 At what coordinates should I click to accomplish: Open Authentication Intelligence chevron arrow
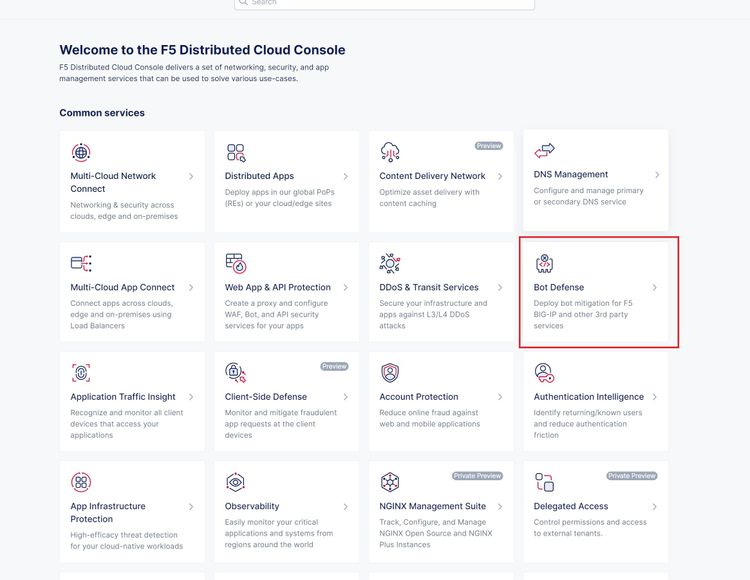point(655,397)
